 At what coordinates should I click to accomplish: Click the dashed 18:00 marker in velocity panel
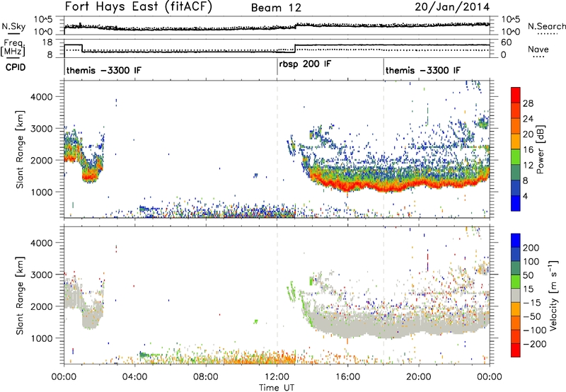point(383,295)
